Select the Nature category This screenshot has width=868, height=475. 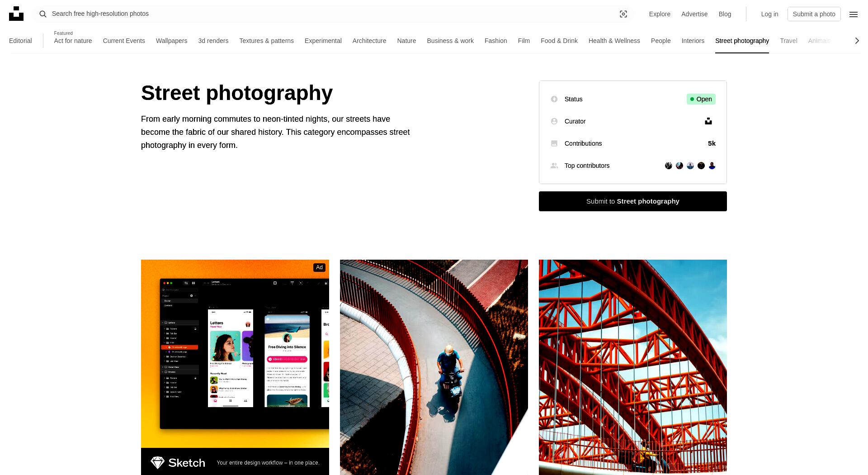click(406, 41)
